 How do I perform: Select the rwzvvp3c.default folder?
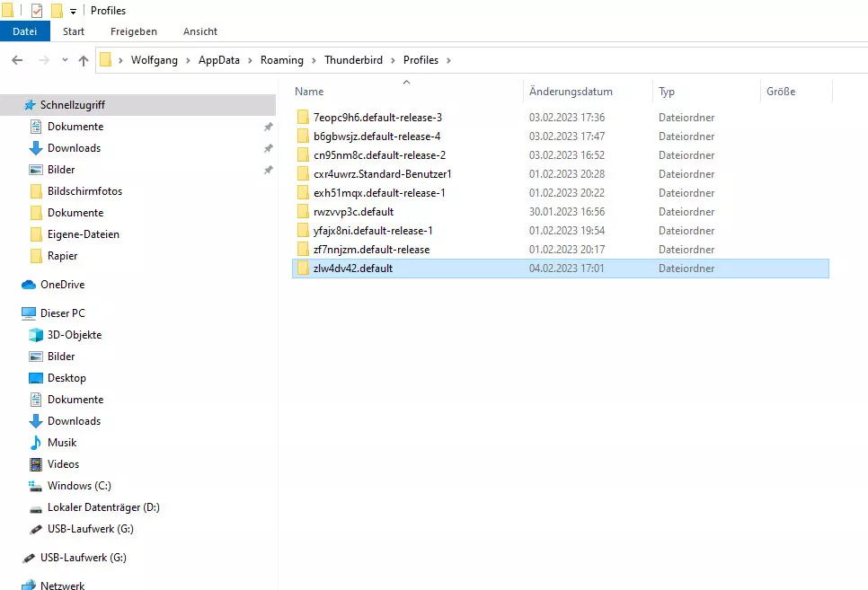tap(353, 212)
